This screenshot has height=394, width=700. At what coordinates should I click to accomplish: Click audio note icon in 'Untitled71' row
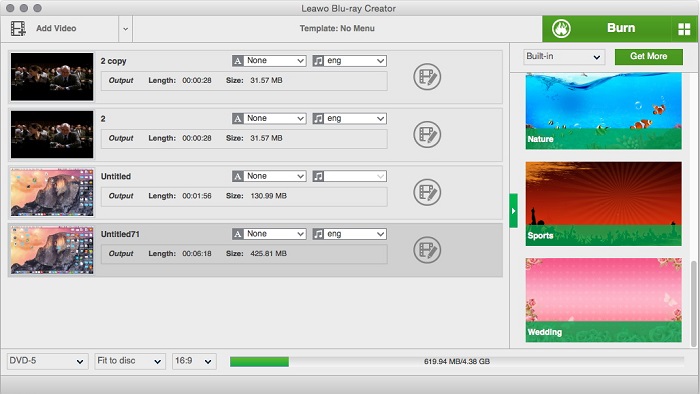point(318,234)
